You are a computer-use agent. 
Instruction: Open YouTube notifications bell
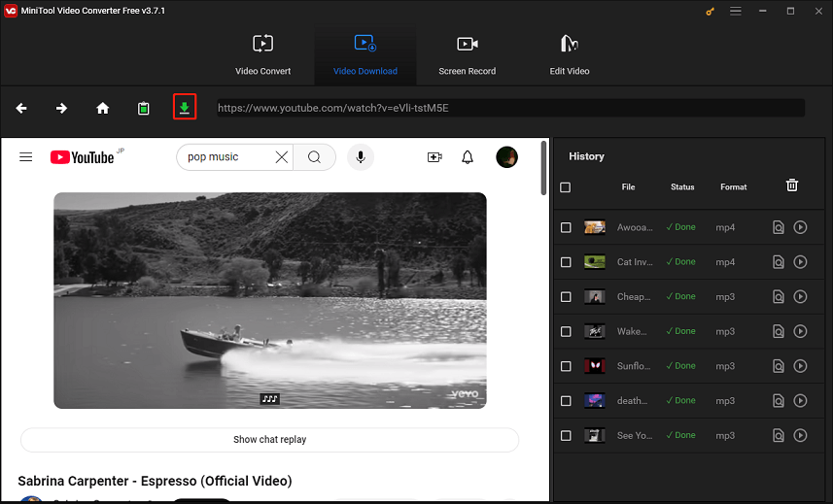click(468, 157)
